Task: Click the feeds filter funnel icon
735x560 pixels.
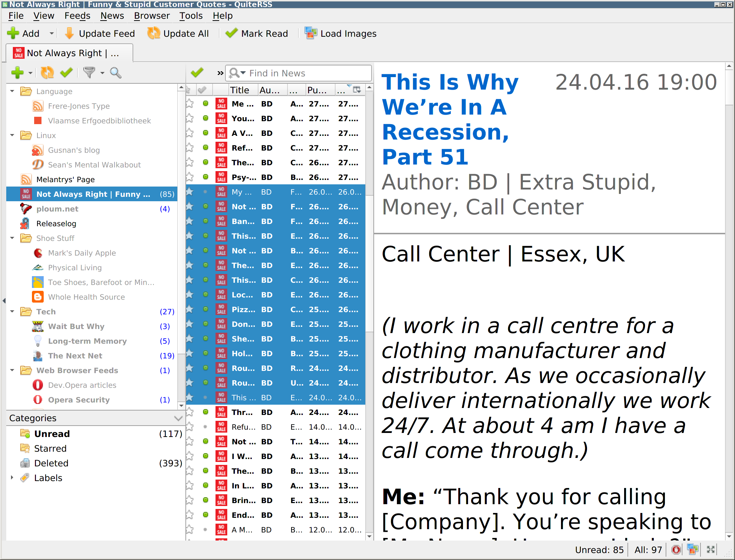Action: [89, 73]
